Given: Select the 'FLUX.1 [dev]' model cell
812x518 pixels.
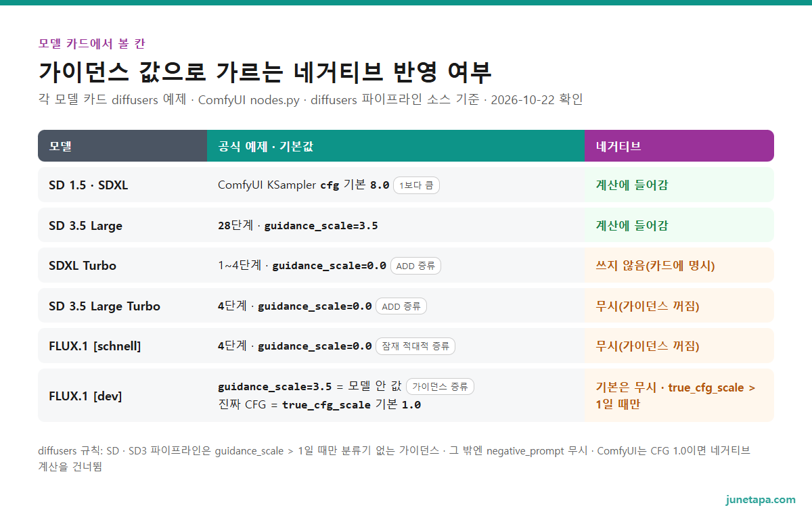Looking at the screenshot, I should pyautogui.click(x=122, y=396).
